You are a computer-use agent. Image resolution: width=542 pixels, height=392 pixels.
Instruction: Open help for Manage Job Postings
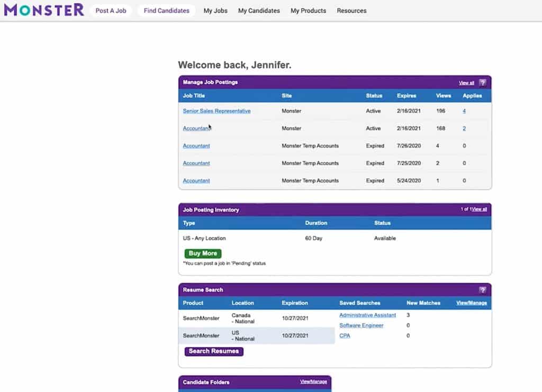(x=482, y=82)
